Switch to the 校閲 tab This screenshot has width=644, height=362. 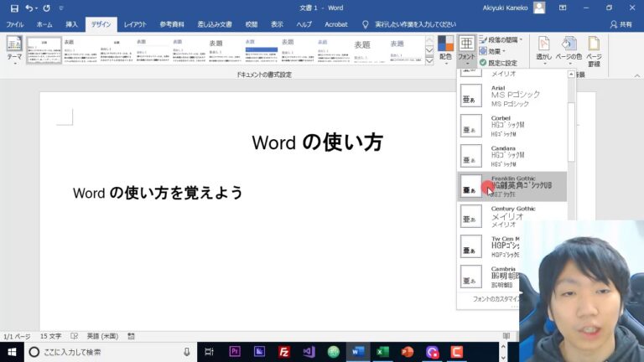click(x=251, y=24)
